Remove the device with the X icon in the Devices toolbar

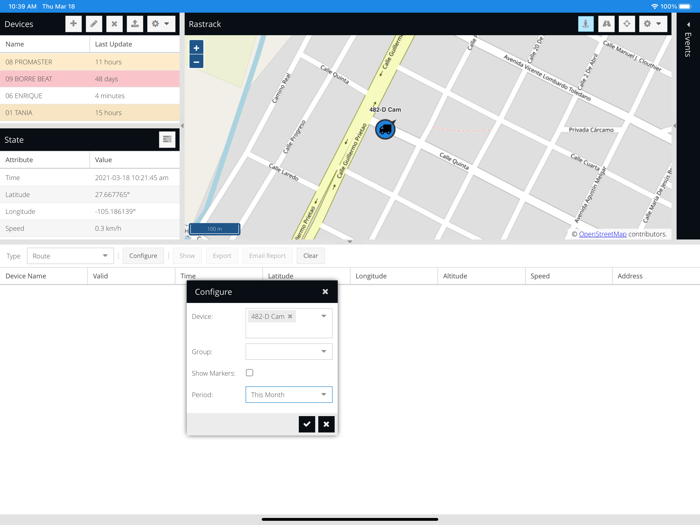point(114,24)
